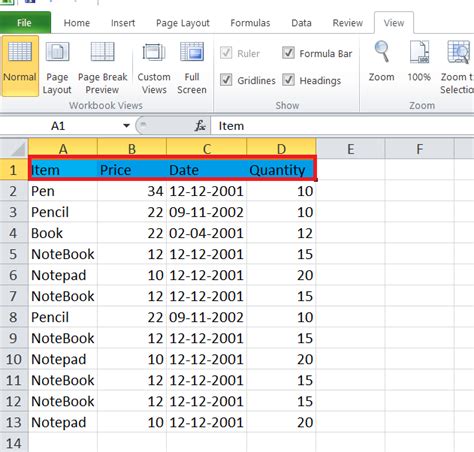This screenshot has width=474, height=452.
Task: Select column B header
Action: [132, 149]
